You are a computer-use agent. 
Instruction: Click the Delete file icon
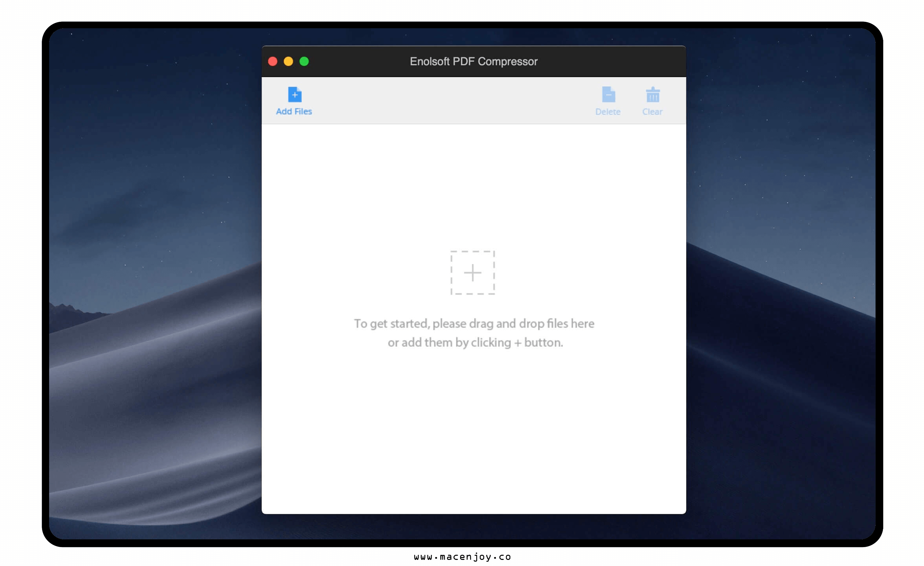(608, 94)
